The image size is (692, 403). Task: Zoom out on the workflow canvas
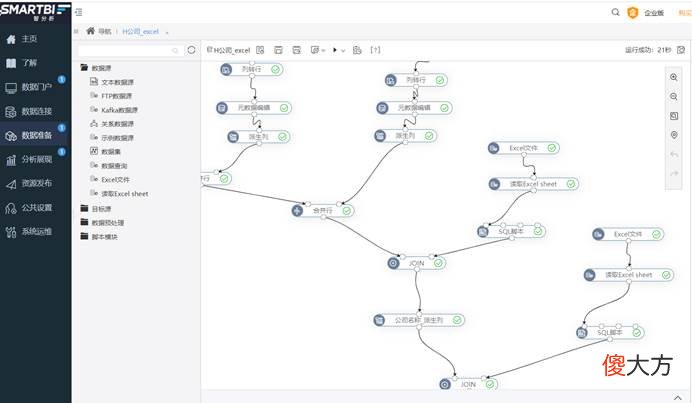[x=673, y=97]
